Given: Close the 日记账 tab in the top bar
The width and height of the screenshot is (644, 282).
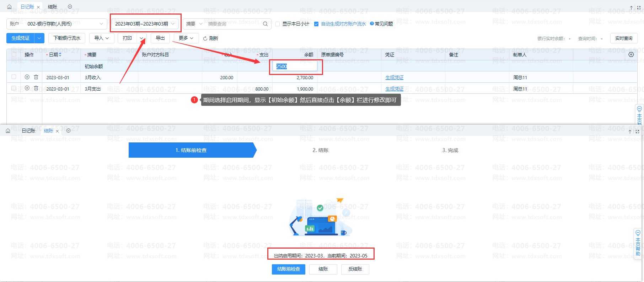Looking at the screenshot, I should tap(38, 7).
